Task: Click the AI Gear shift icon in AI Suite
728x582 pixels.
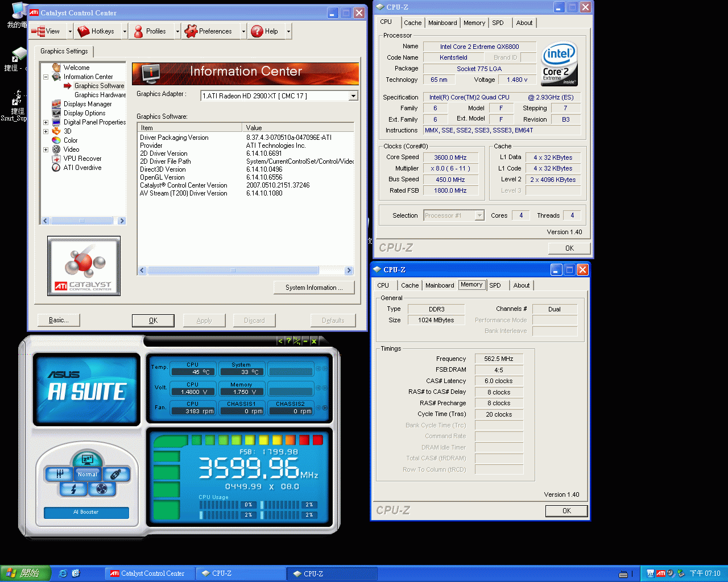Action: click(x=59, y=474)
